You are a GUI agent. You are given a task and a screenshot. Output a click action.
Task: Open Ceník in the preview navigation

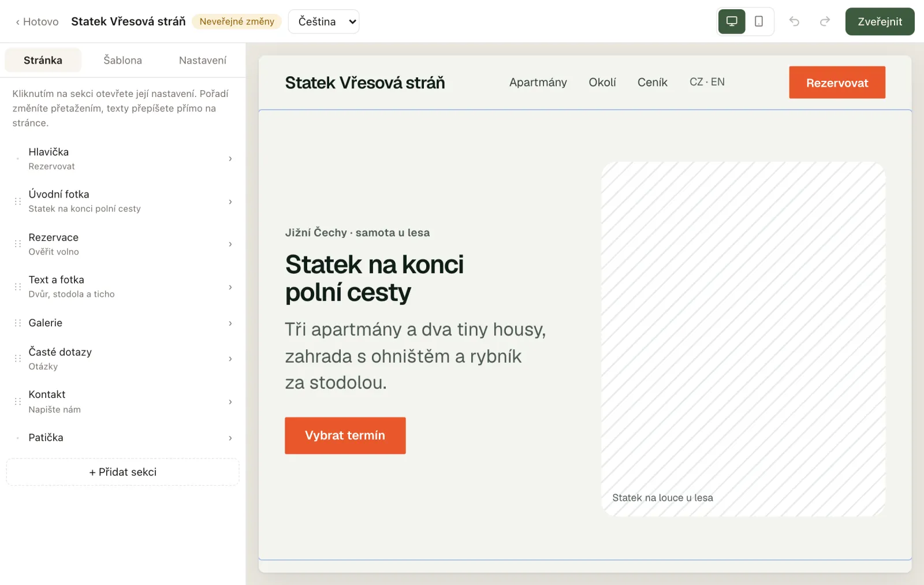click(652, 82)
